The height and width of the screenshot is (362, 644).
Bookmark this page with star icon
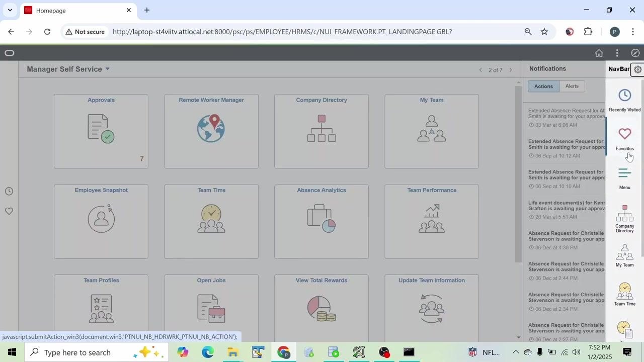click(544, 32)
